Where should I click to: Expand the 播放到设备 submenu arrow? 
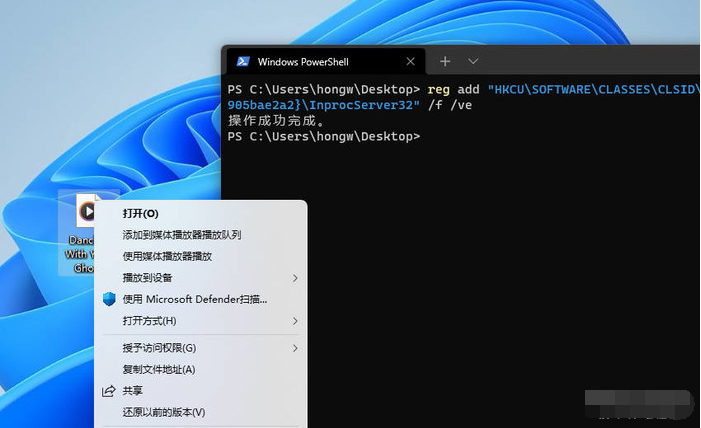(295, 278)
